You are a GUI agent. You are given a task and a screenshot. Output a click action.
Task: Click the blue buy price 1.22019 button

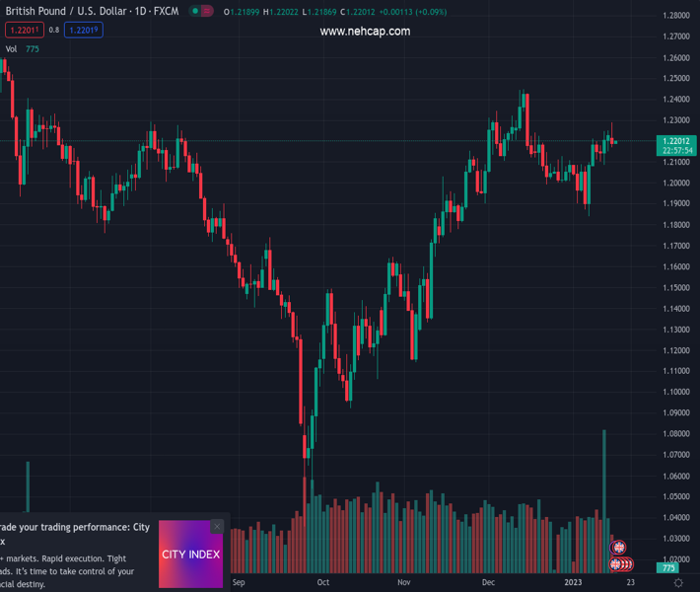(83, 30)
